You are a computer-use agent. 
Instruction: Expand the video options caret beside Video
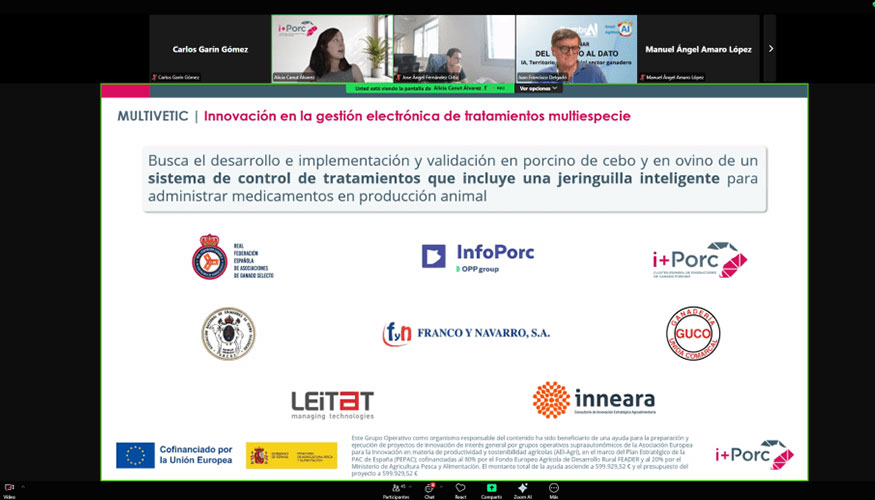23,487
